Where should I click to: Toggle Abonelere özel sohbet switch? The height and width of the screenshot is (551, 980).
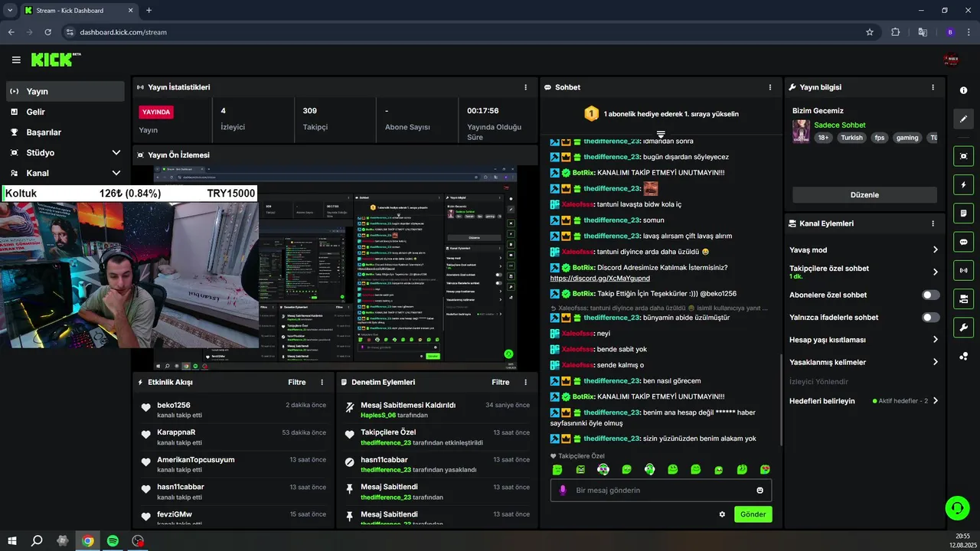(931, 295)
